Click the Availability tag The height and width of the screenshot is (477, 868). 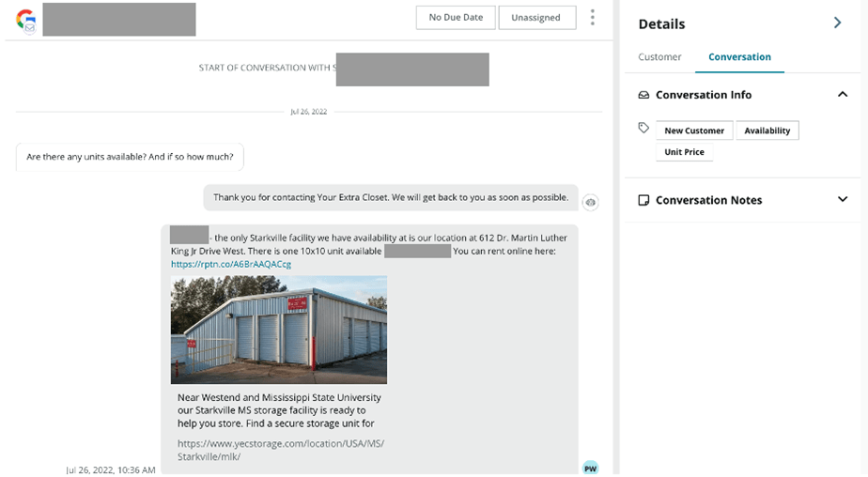click(x=767, y=131)
